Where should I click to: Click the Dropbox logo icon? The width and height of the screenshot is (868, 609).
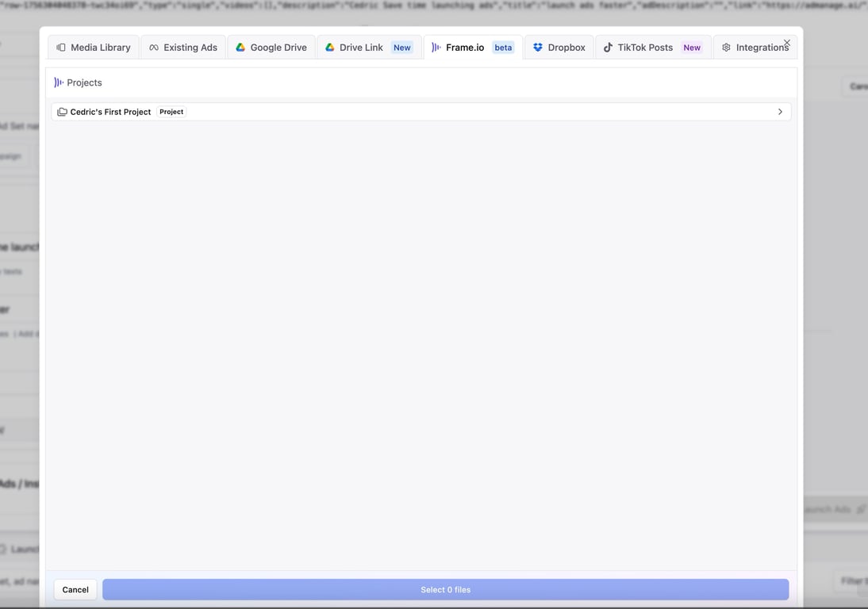537,48
